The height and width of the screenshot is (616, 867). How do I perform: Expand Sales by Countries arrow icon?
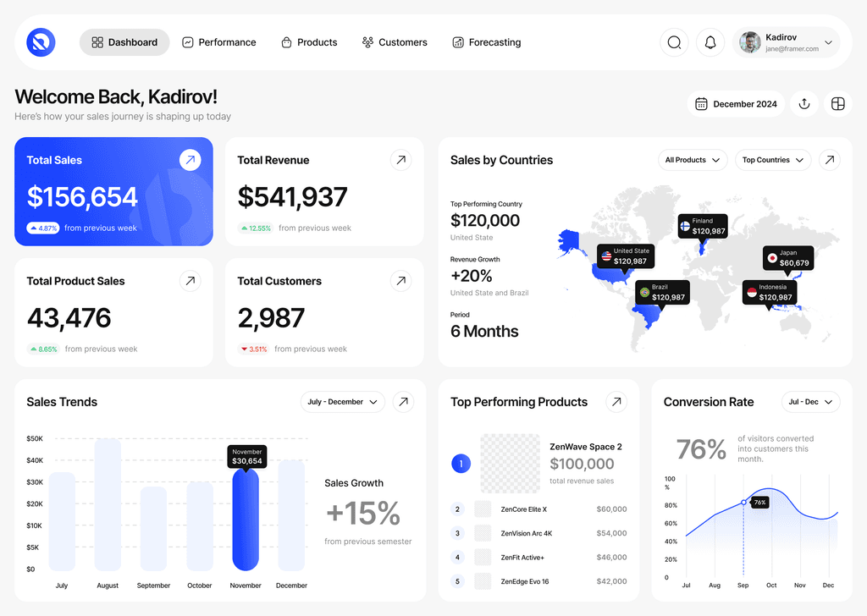[x=830, y=160]
